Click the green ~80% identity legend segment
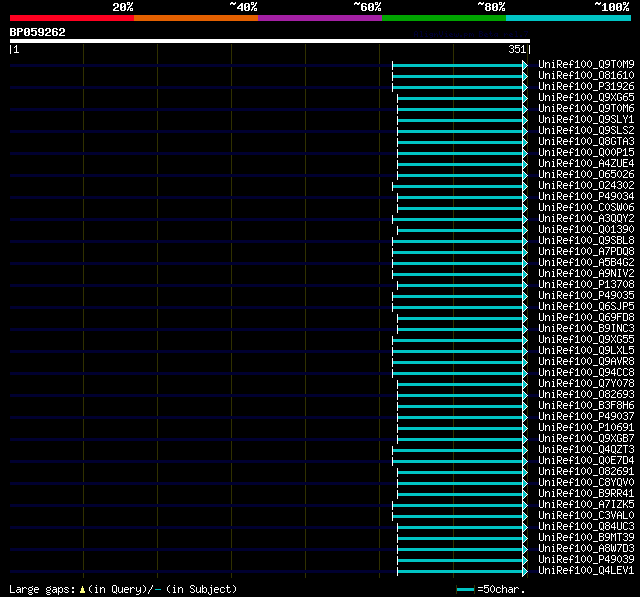This screenshot has width=640, height=597. (x=444, y=18)
